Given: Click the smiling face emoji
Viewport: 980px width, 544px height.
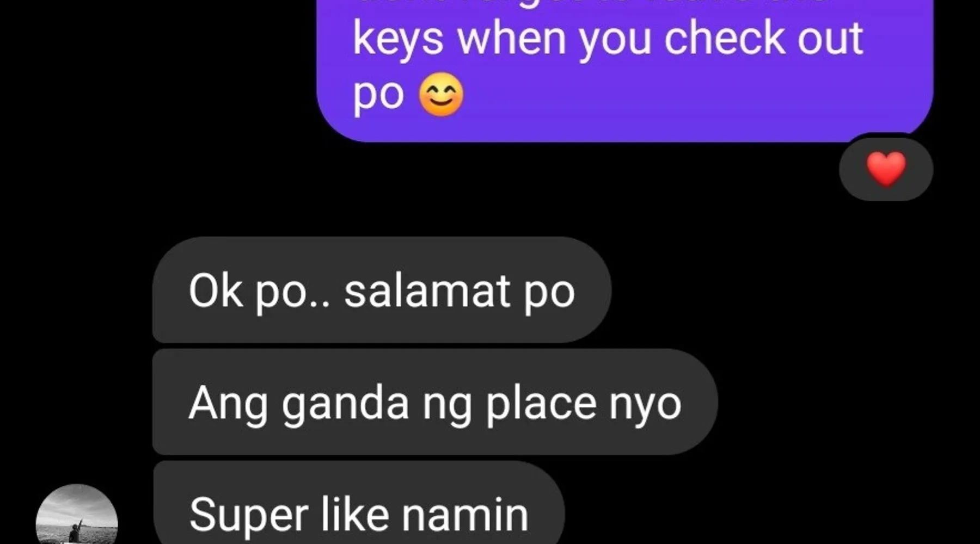Looking at the screenshot, I should 441,95.
